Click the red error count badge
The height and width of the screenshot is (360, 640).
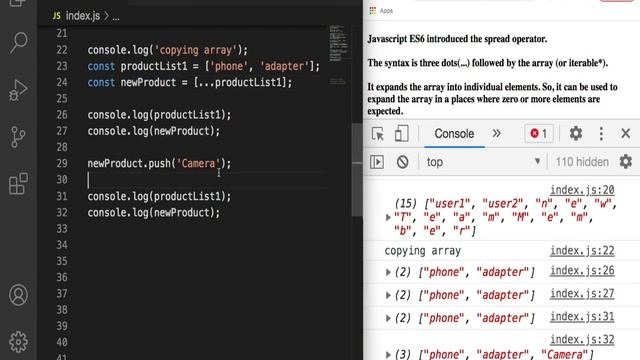tap(539, 133)
